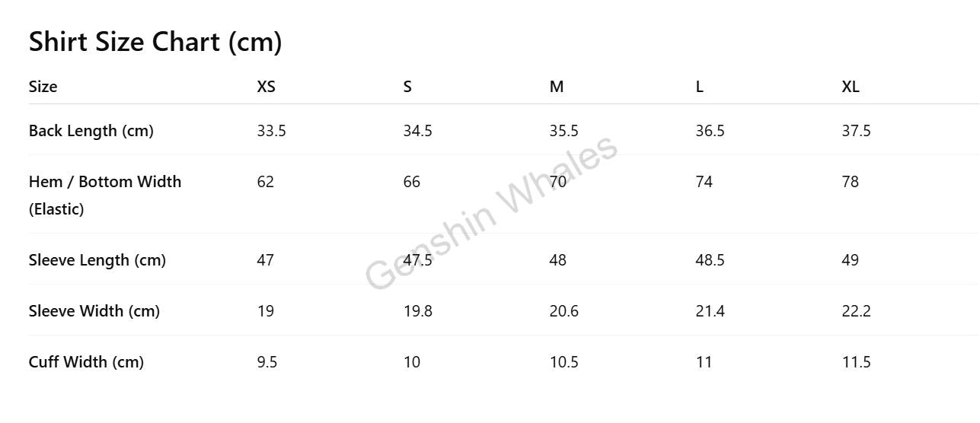Select the sleeve length 49 cell
The height and width of the screenshot is (423, 980).
click(850, 260)
